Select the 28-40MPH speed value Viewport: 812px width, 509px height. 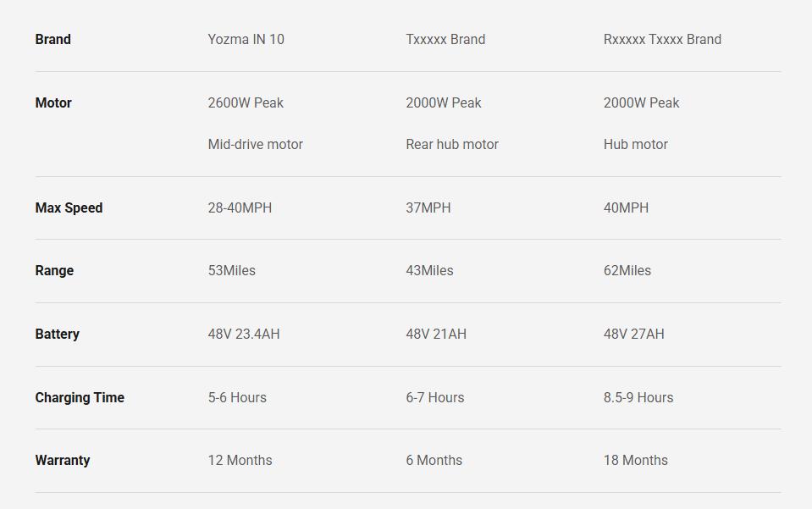(240, 207)
